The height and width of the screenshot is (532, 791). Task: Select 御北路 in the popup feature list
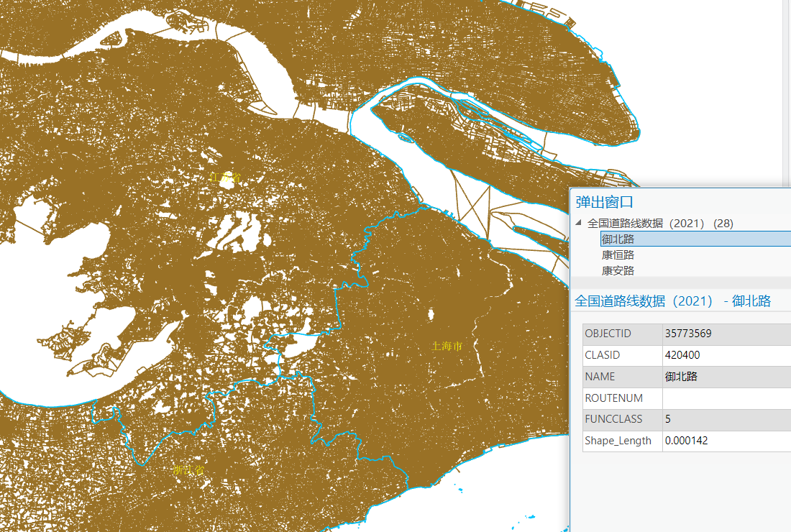(695, 239)
